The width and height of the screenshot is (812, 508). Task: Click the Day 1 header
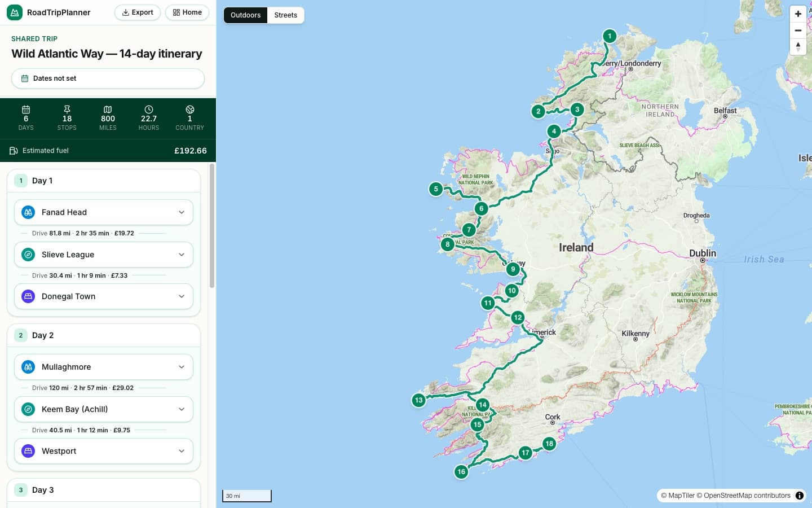coord(104,181)
